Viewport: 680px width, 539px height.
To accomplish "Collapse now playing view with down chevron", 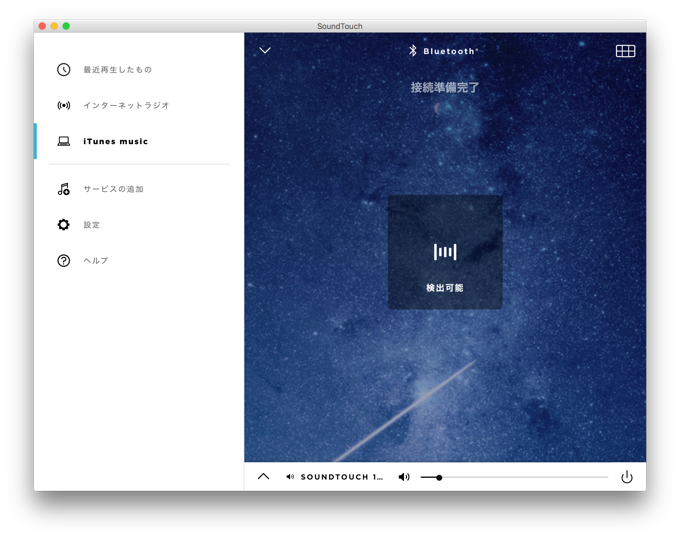I will coord(265,50).
